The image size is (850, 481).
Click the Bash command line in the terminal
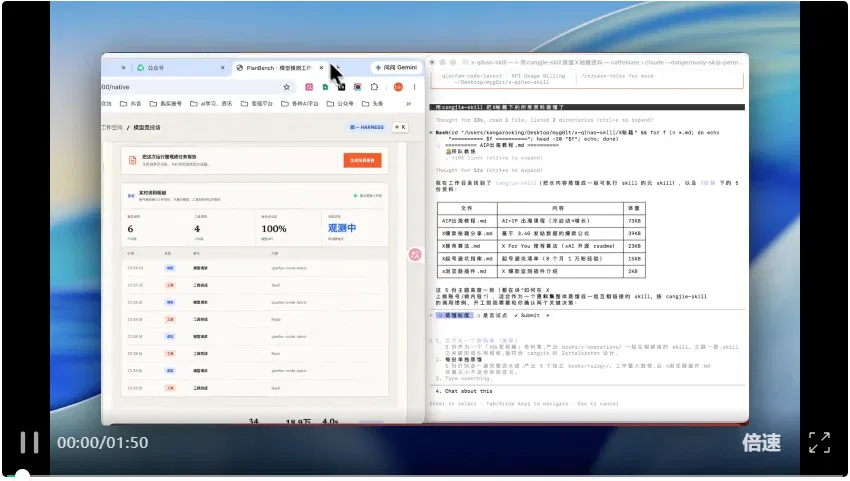tap(577, 135)
